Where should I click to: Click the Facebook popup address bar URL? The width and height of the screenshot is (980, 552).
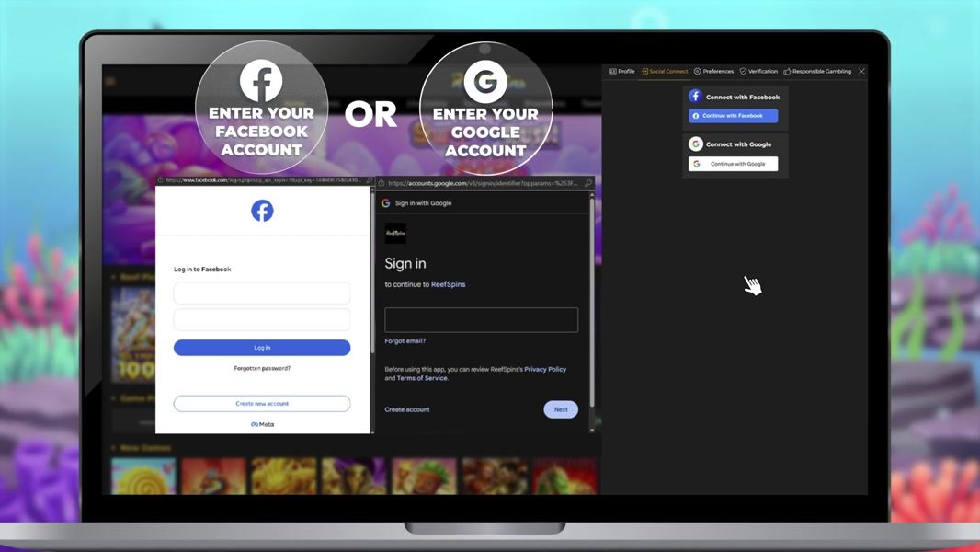[263, 180]
